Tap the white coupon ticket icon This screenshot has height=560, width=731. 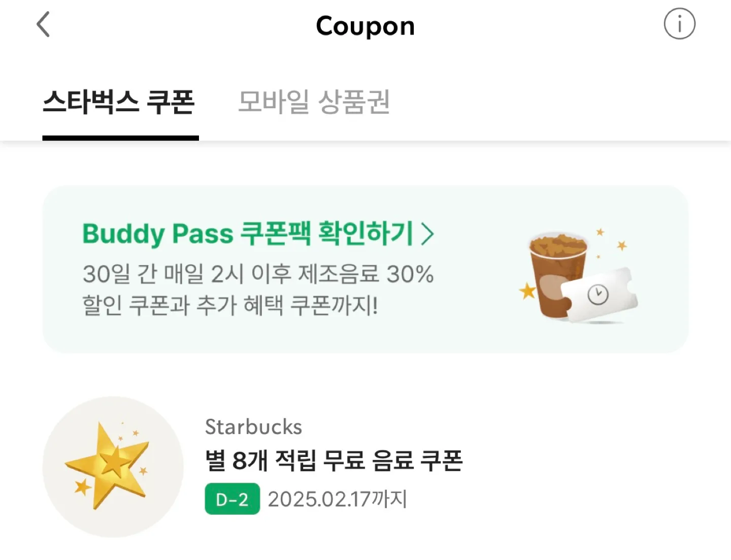600,295
